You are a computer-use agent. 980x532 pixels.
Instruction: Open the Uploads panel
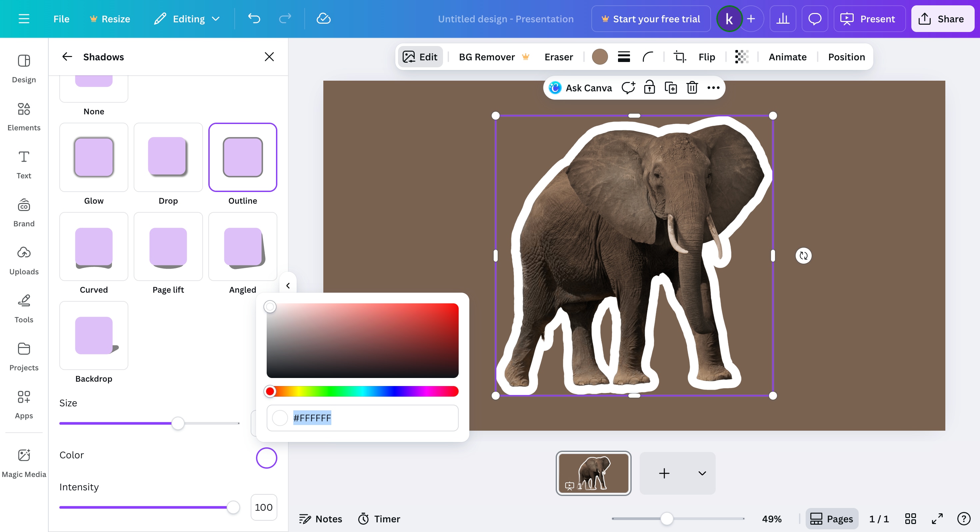point(24,260)
